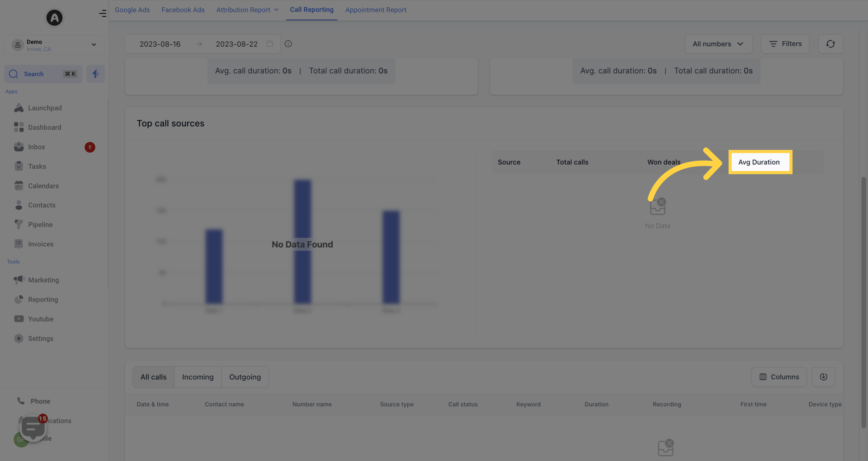Image resolution: width=868 pixels, height=461 pixels.
Task: Click the Columns button
Action: [779, 377]
